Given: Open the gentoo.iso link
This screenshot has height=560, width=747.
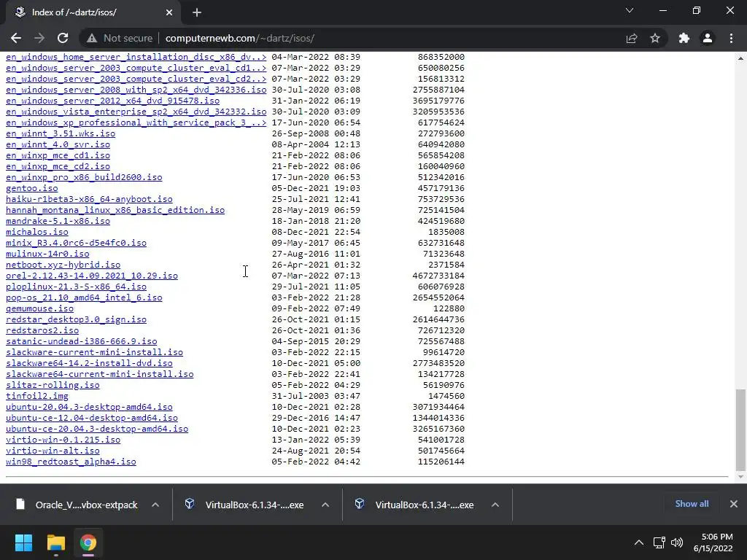Looking at the screenshot, I should (x=32, y=188).
